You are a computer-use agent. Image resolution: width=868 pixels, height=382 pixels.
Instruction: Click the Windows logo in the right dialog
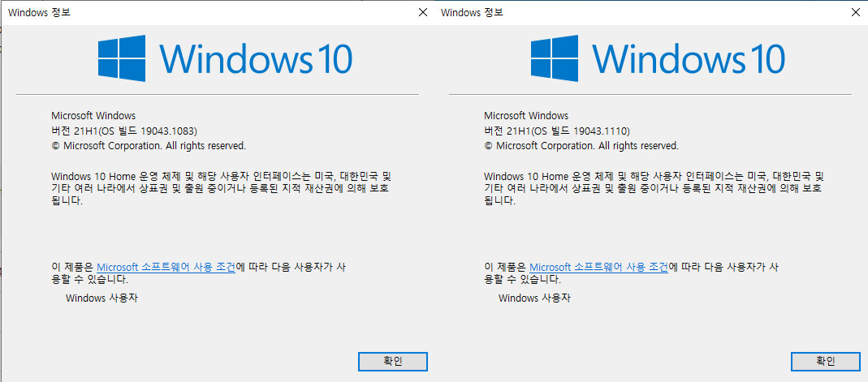555,58
